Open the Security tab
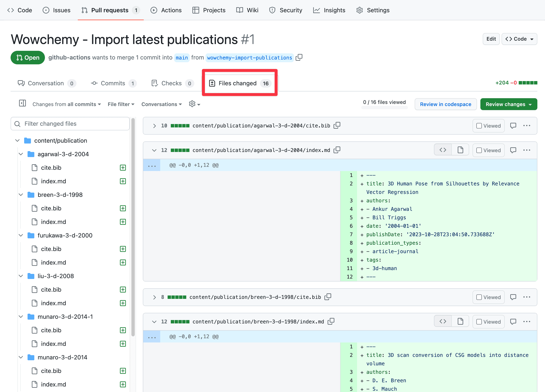The width and height of the screenshot is (545, 392). click(x=285, y=10)
